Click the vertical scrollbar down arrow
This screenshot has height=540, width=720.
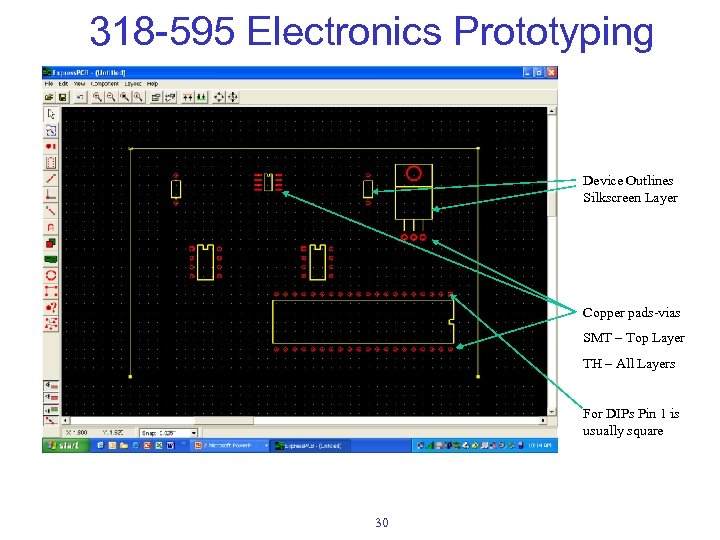coord(551,412)
